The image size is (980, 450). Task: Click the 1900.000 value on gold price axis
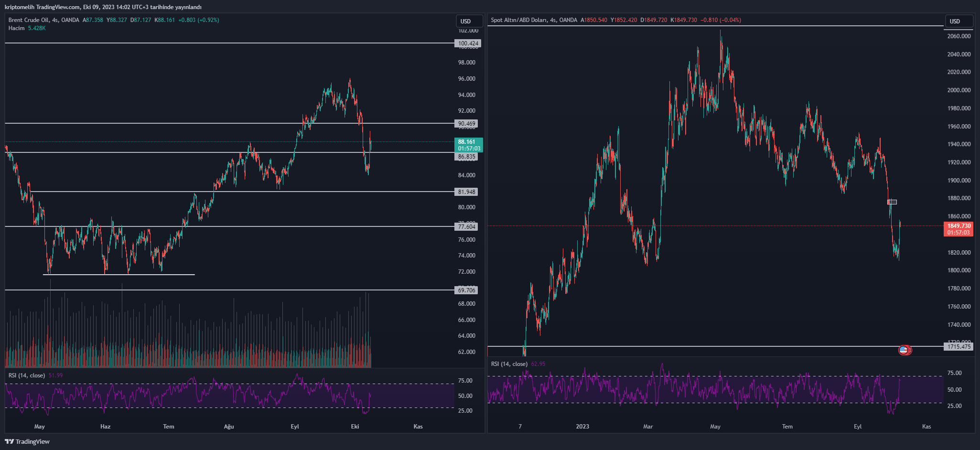(x=959, y=181)
